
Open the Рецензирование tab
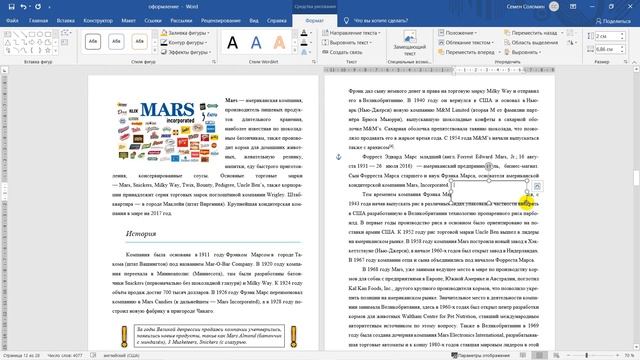220,20
